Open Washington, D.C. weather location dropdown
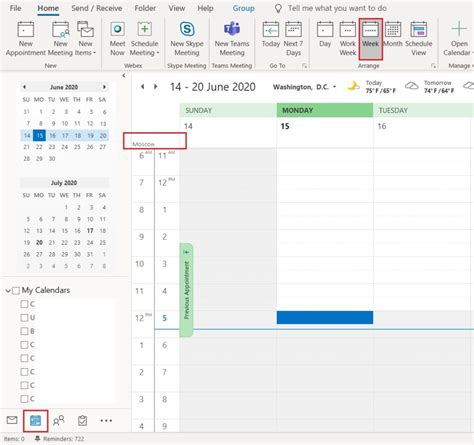Image resolution: width=474 pixels, height=445 pixels. click(334, 87)
